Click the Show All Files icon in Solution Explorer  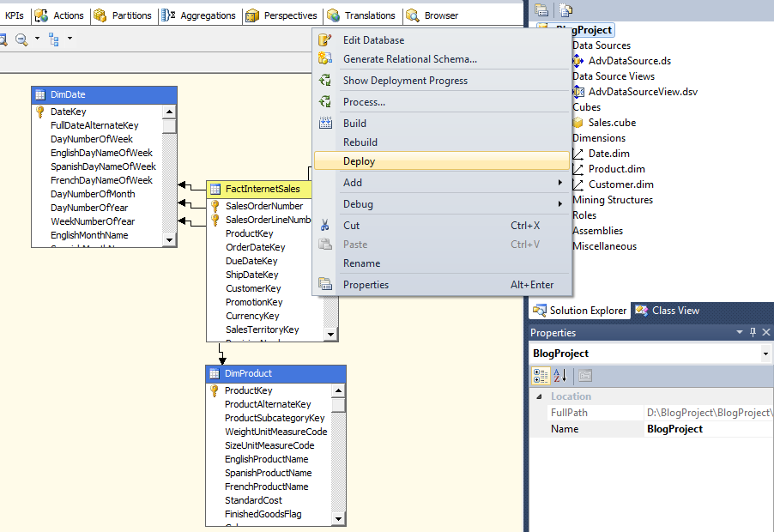tap(565, 10)
